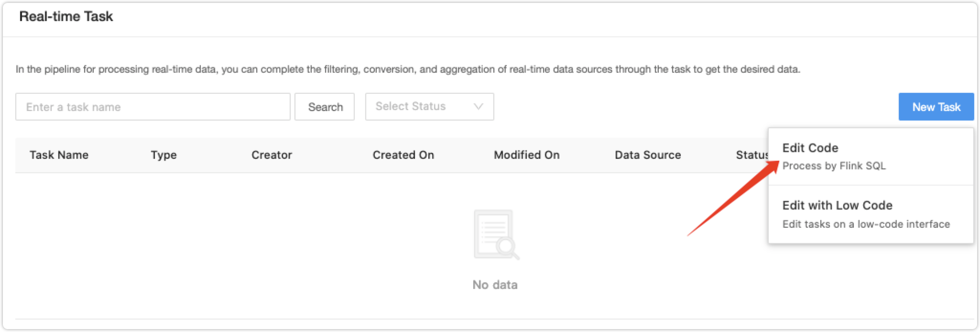Click the Real-time Task page title

(66, 16)
